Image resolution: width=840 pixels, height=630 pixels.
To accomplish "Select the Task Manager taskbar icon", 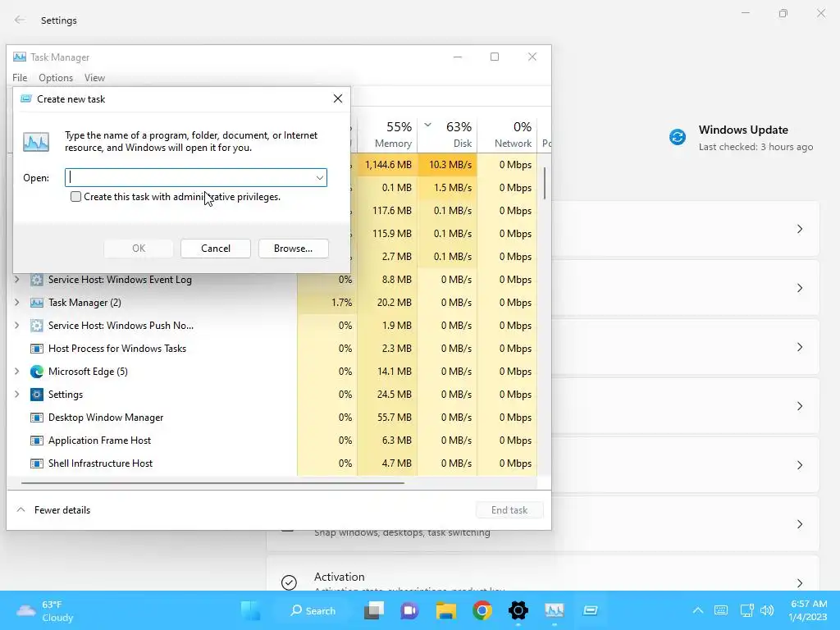I will [554, 610].
